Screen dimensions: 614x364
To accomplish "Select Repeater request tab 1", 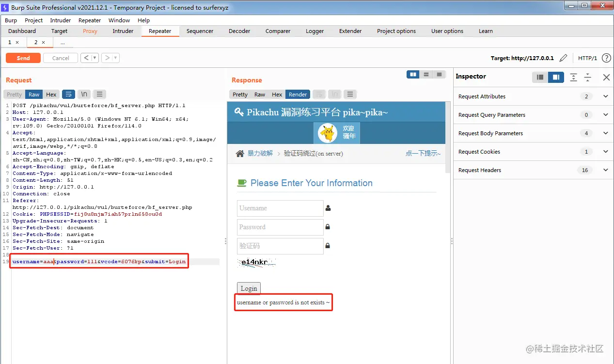I will (10, 42).
